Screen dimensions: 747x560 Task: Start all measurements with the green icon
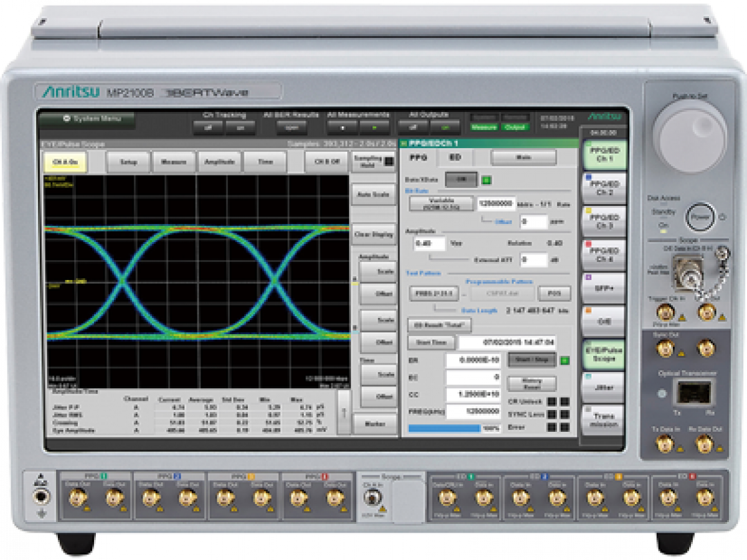[374, 127]
